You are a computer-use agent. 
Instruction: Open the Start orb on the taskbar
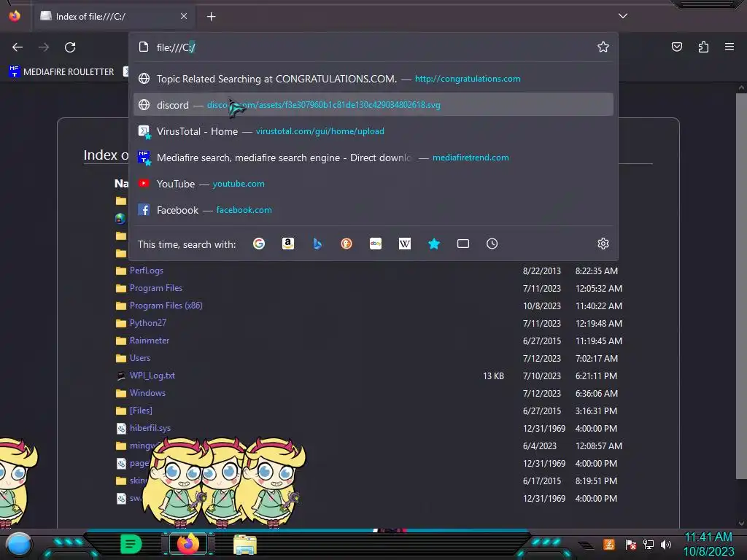19,544
